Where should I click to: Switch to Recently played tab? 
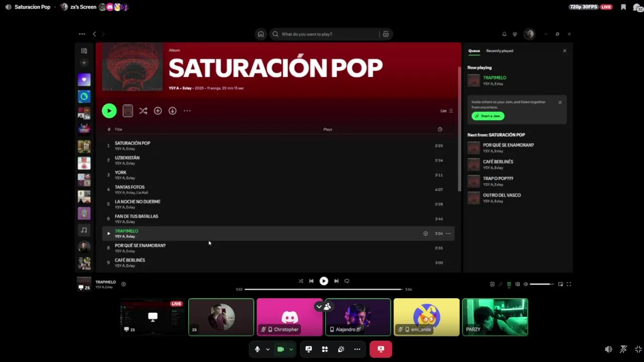[500, 51]
